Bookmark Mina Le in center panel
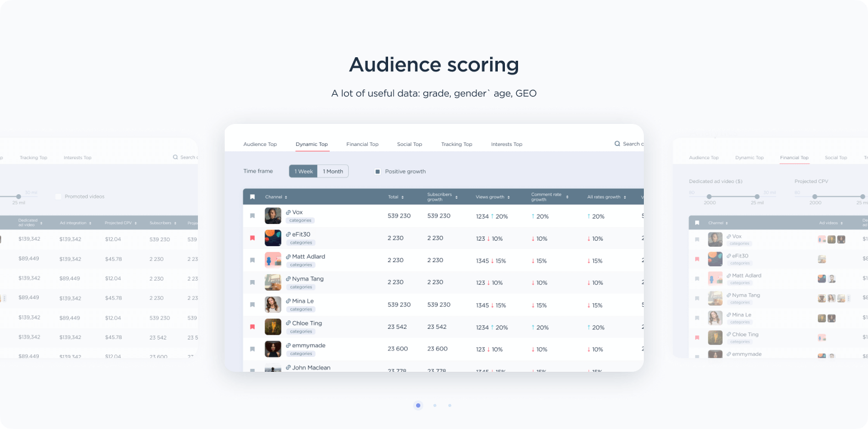 [252, 304]
